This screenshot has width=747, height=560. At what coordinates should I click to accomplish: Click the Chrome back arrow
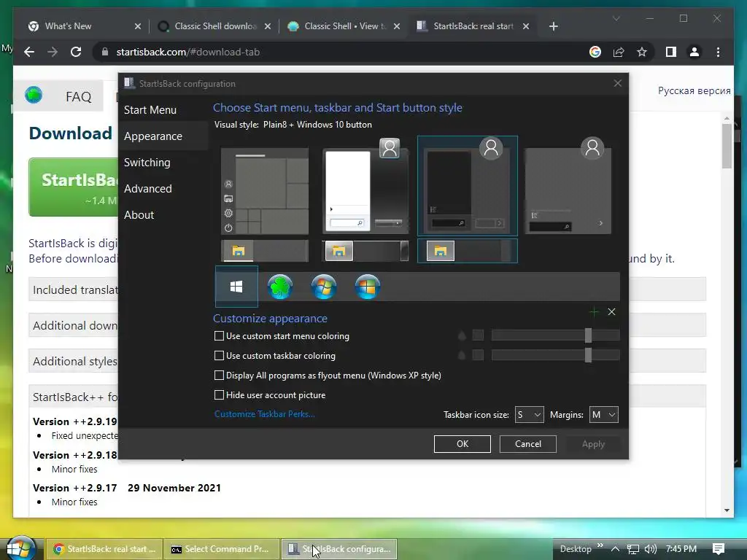pos(29,52)
